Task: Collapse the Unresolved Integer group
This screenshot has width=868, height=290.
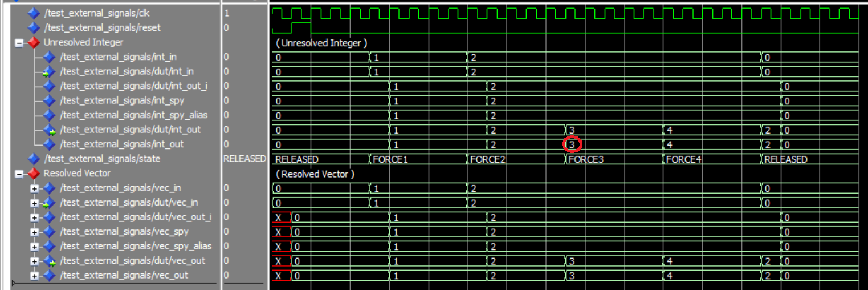Action: coord(19,43)
